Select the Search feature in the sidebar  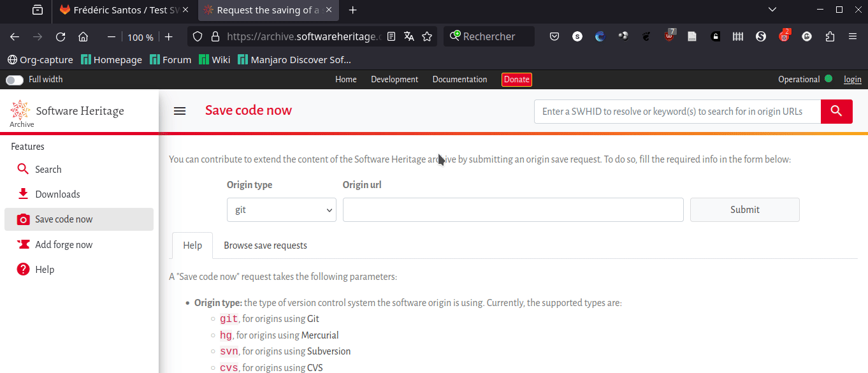click(46, 169)
